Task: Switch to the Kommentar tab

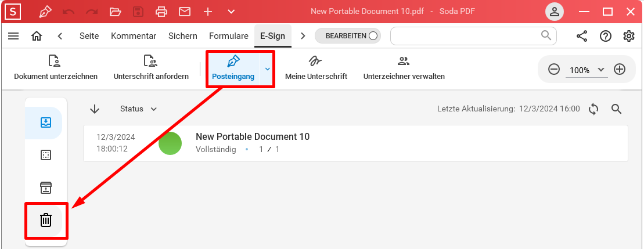Action: (134, 36)
